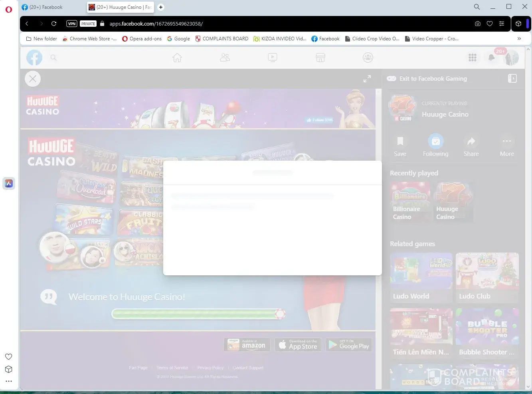Image resolution: width=532 pixels, height=394 pixels.
Task: Expand the game to fullscreen
Action: coord(367,79)
